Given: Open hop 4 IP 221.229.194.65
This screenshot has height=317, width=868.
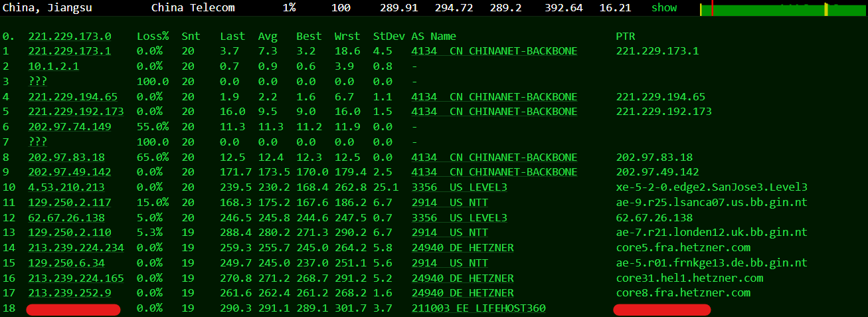Looking at the screenshot, I should [x=72, y=97].
